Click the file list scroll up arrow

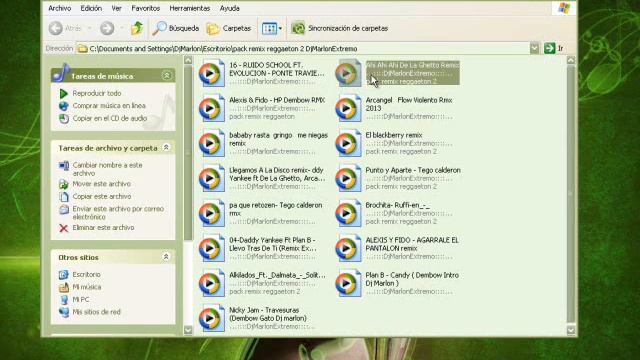[571, 60]
